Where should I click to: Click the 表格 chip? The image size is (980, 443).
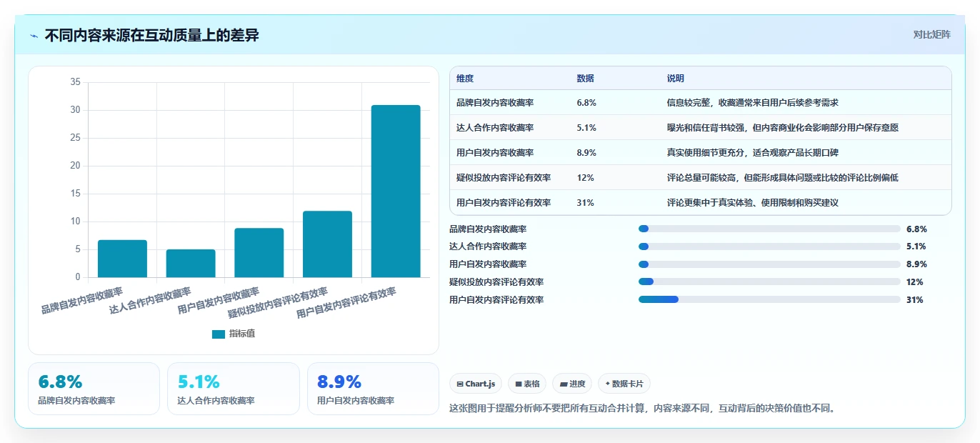[527, 384]
